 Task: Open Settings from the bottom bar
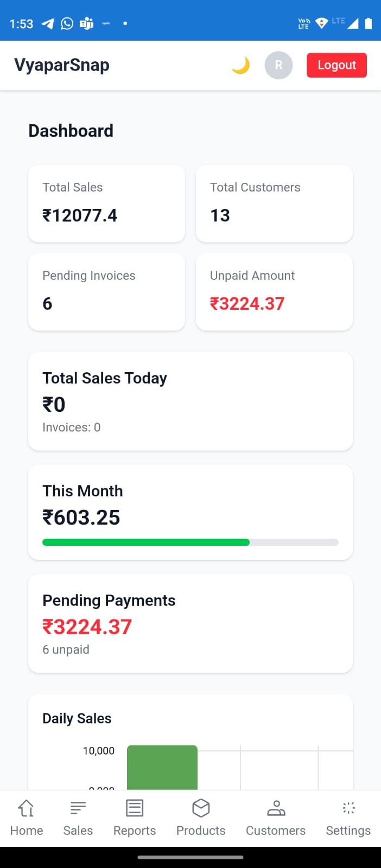pos(348,816)
